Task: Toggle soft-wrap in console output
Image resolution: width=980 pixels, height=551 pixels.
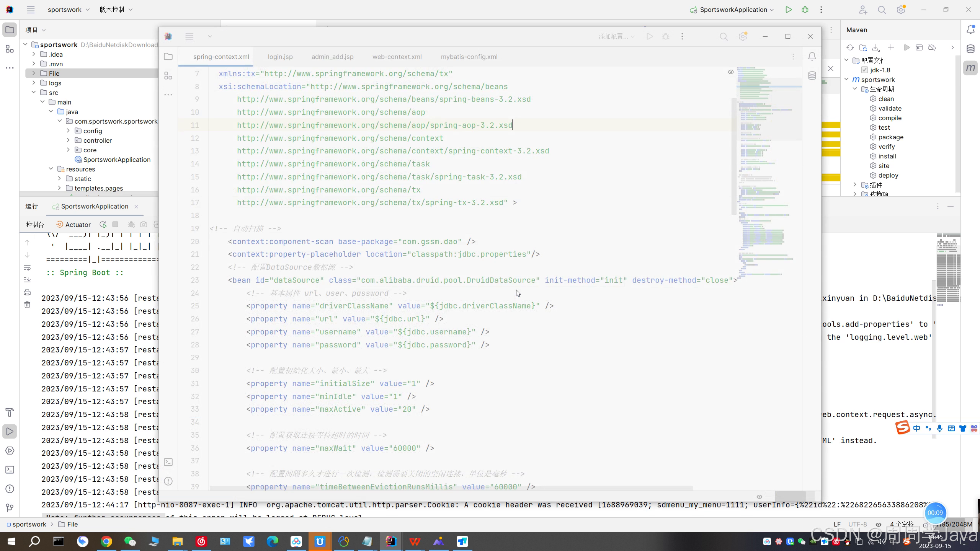Action: click(x=27, y=267)
